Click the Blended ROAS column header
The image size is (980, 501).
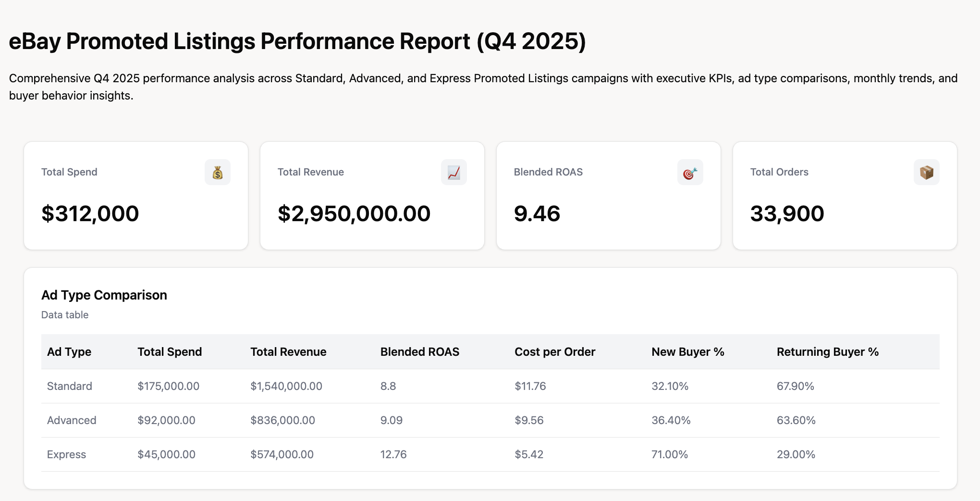pyautogui.click(x=419, y=351)
